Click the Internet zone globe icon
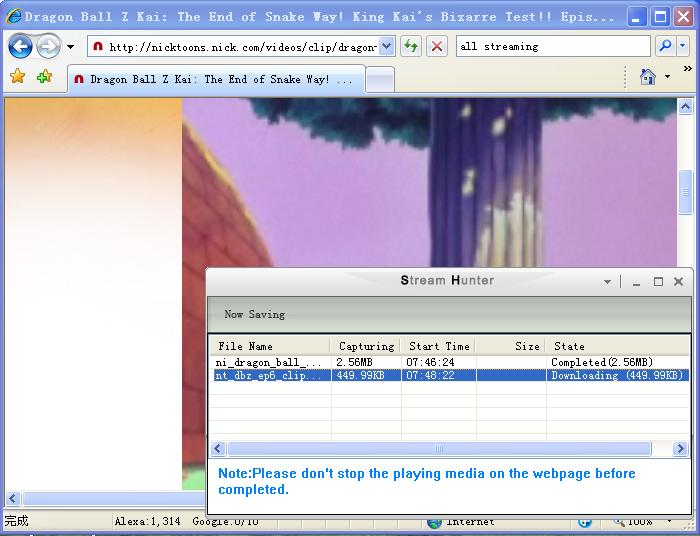The height and width of the screenshot is (536, 700). (434, 522)
